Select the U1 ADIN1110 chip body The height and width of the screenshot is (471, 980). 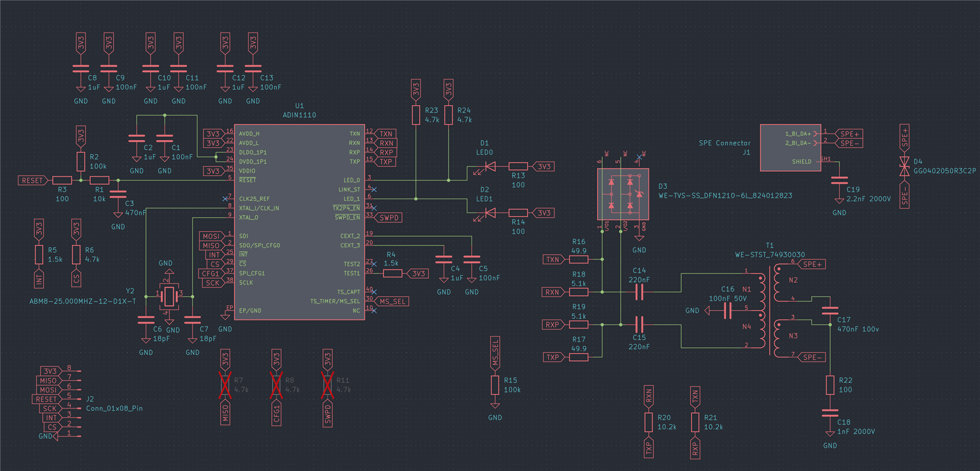tap(299, 222)
